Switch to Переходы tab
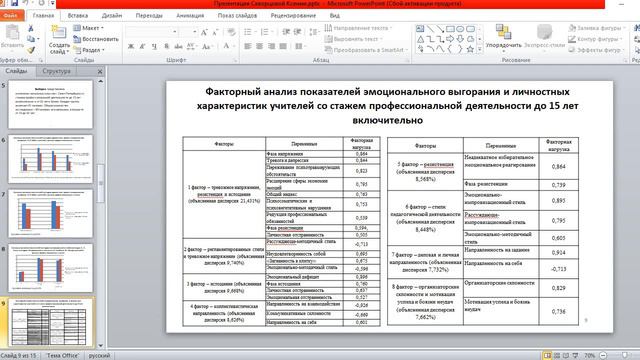This screenshot has height=360, width=640. [149, 16]
